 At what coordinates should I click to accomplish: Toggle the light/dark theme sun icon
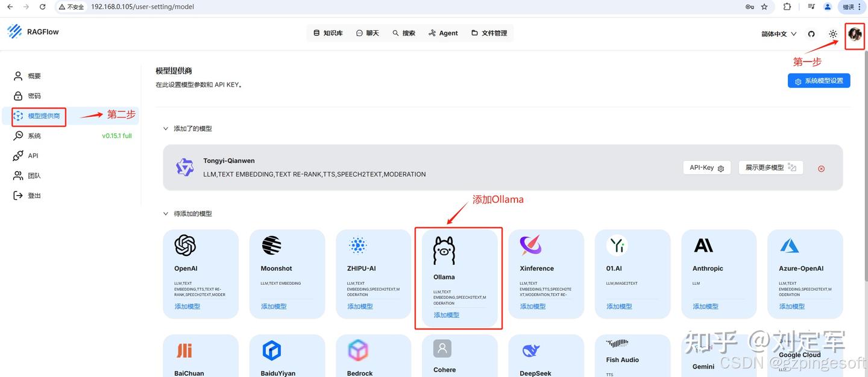(x=833, y=34)
